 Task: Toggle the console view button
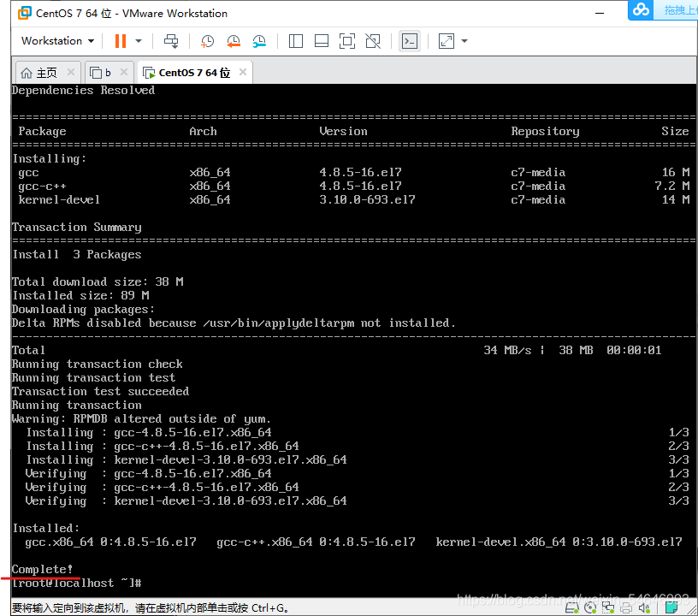click(410, 41)
